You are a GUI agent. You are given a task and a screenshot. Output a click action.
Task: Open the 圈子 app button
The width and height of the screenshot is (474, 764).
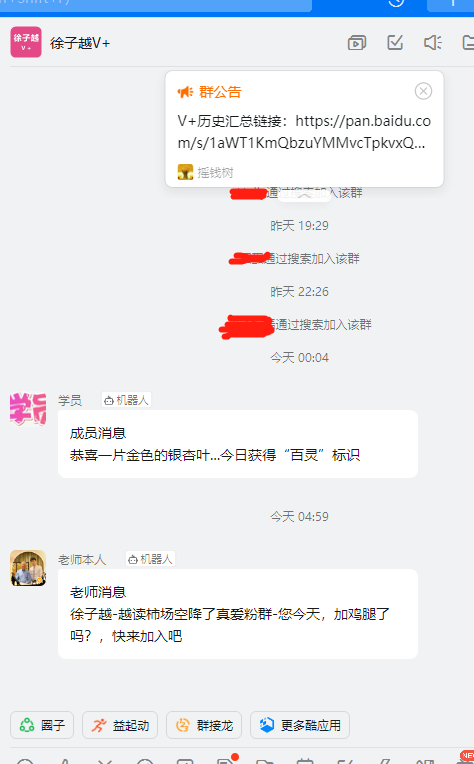pyautogui.click(x=42, y=725)
